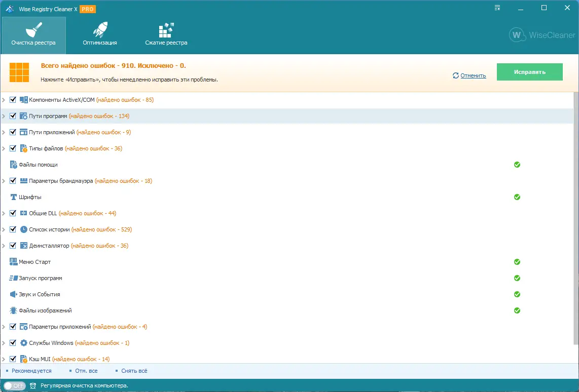Expand the Службы Windows row

[4, 343]
